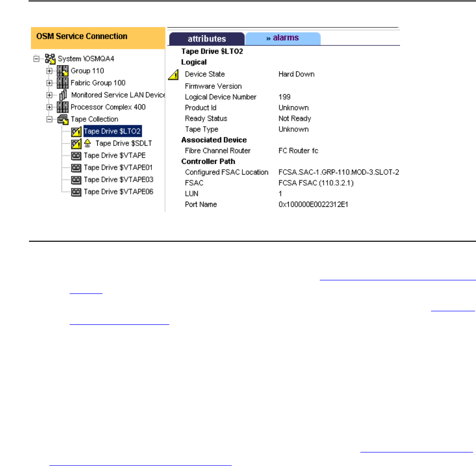The image size is (476, 466).
Task: Select Fabric Group 100 tree item
Action: (98, 83)
